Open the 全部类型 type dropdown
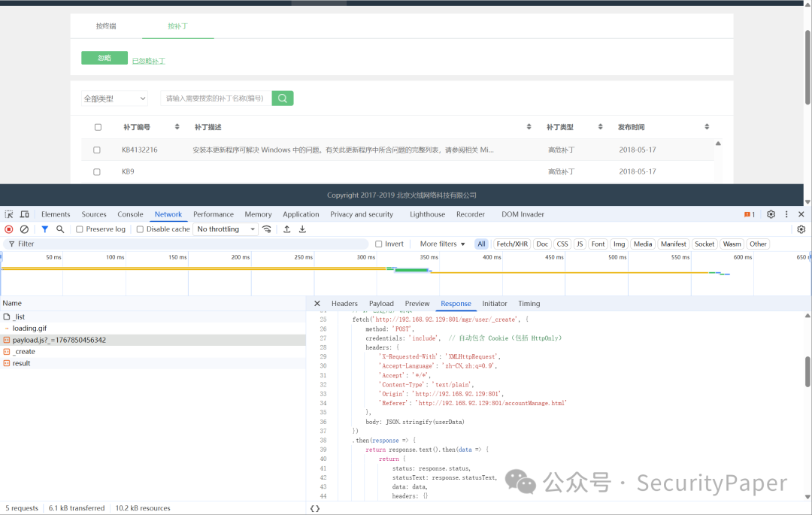 point(114,98)
